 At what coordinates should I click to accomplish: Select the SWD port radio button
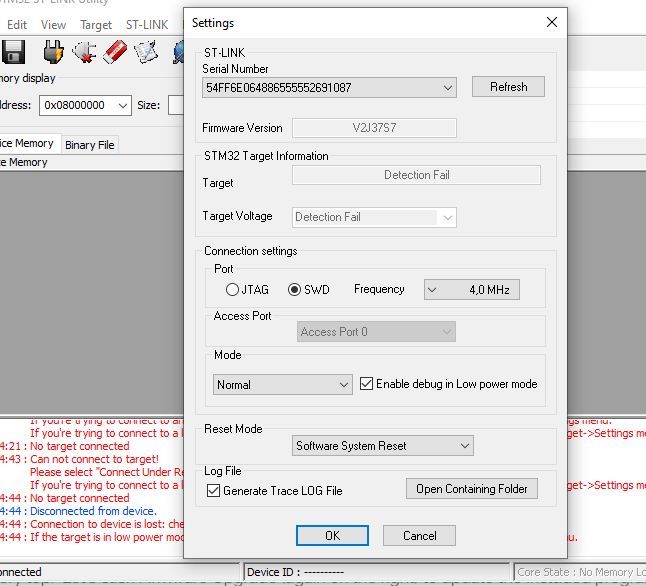point(294,290)
